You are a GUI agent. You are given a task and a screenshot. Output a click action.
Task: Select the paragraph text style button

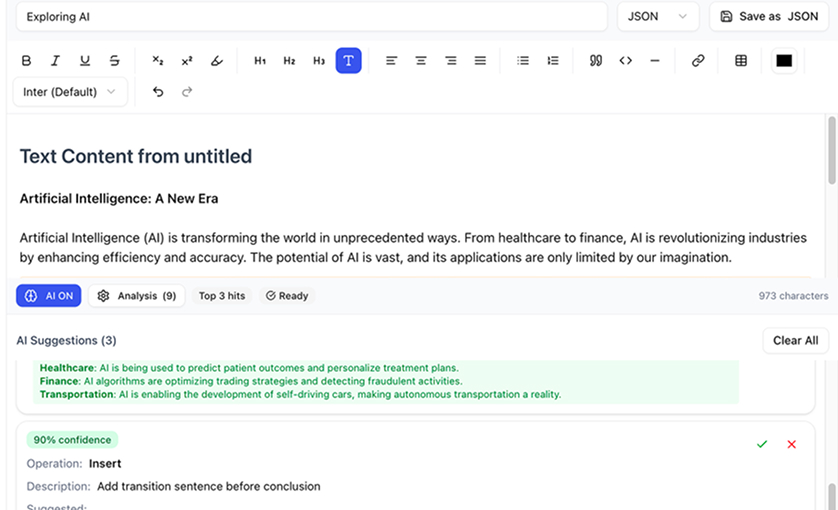coord(348,61)
